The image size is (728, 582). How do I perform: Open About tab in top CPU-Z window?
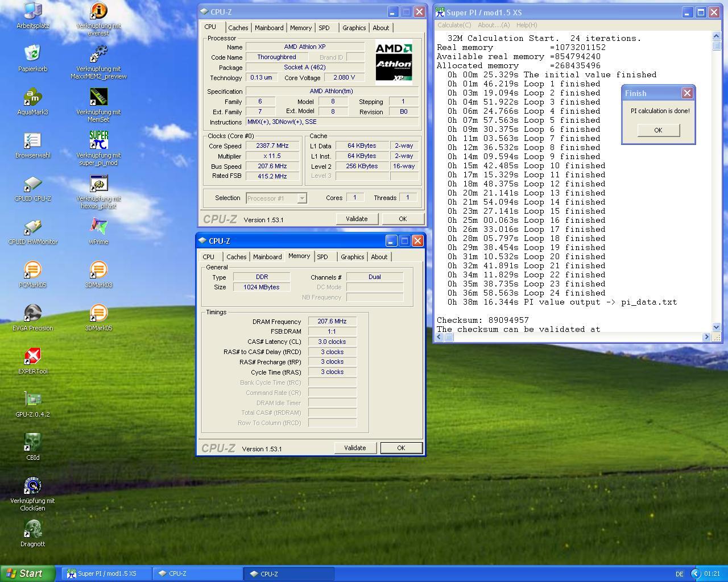pos(381,28)
